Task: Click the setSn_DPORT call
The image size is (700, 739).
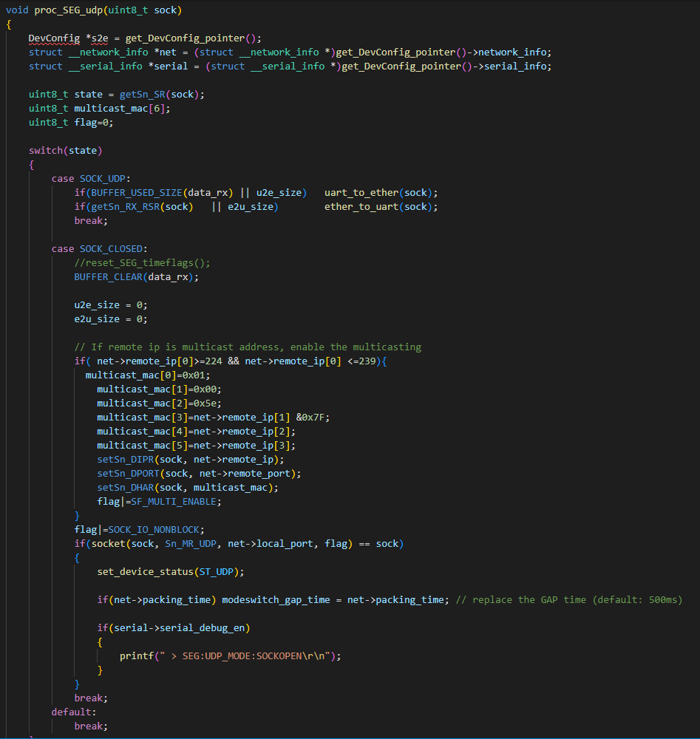Action: [x=199, y=474]
